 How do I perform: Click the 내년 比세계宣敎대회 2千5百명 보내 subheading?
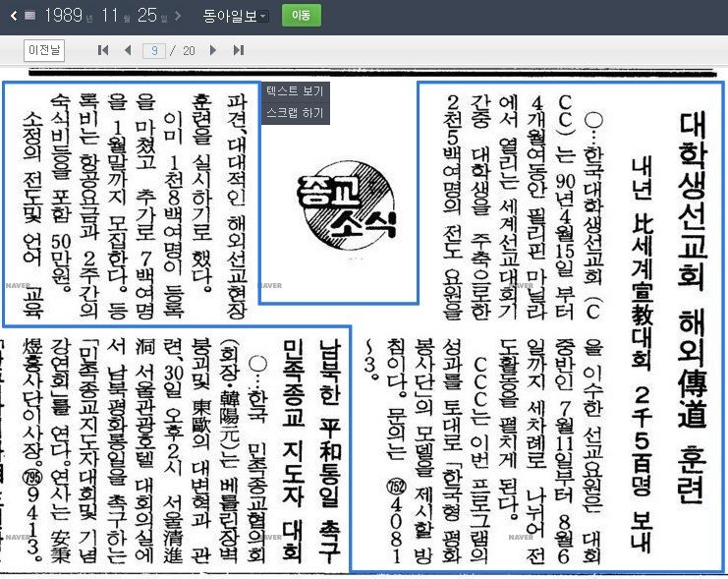pos(642,354)
